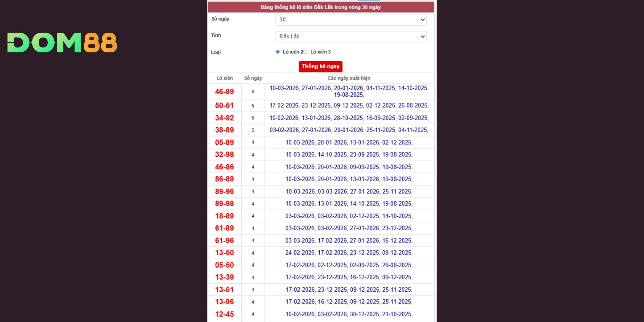Select the Lô xiên 3 radio button

point(305,52)
